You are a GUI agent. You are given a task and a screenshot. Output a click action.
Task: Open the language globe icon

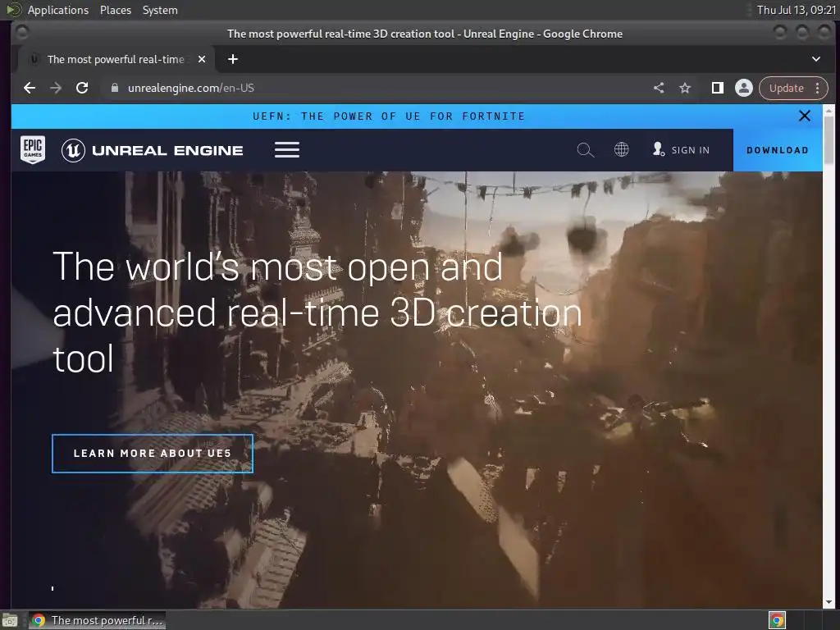coord(622,149)
